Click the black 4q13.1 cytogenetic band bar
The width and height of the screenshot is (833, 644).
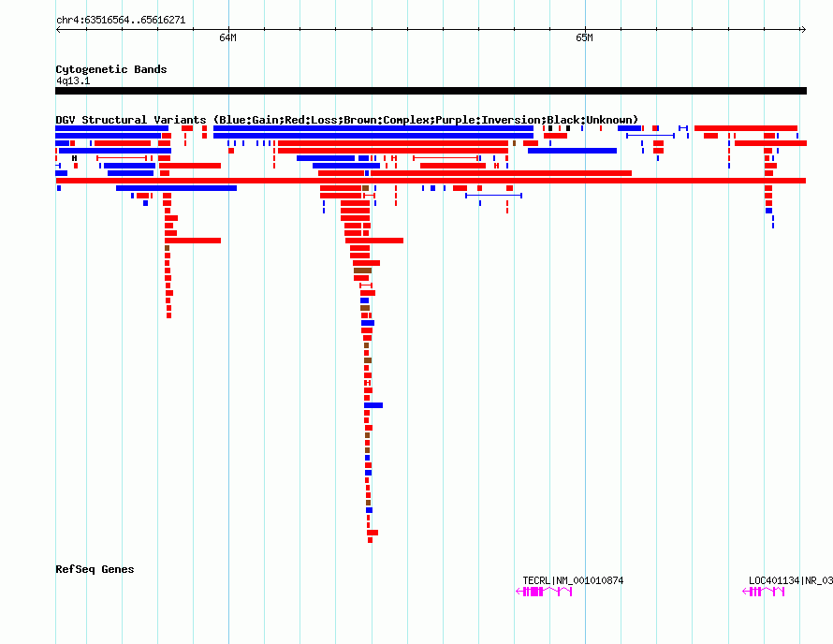pos(431,91)
